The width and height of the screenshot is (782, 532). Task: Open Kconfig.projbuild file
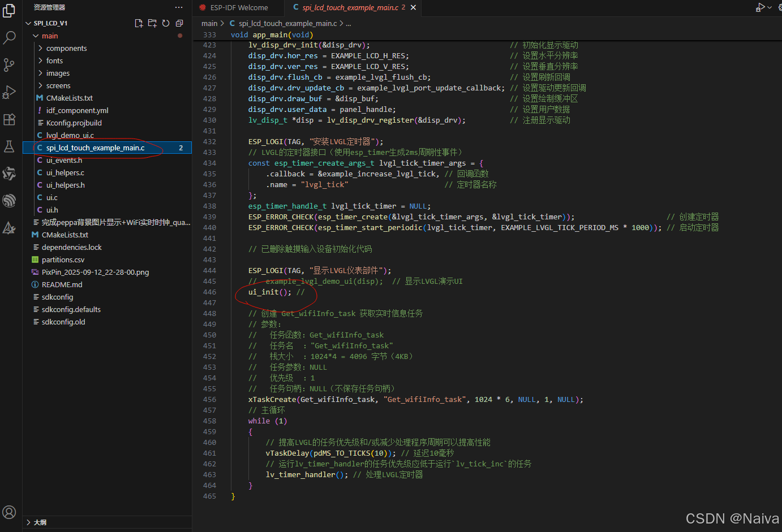pos(108,123)
